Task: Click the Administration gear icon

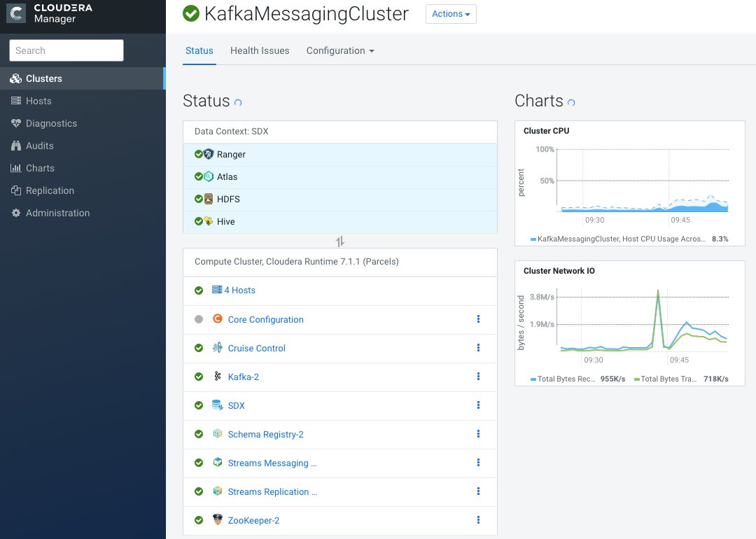Action: (16, 213)
